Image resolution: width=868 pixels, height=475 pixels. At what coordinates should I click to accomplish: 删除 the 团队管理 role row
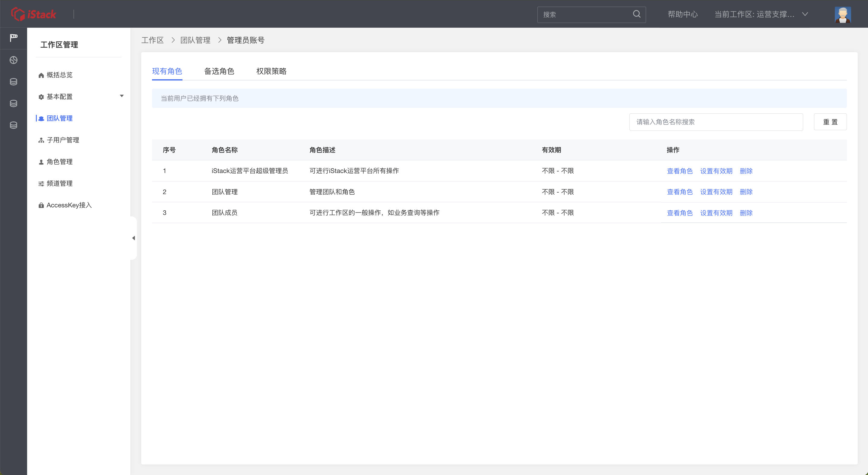coord(746,192)
